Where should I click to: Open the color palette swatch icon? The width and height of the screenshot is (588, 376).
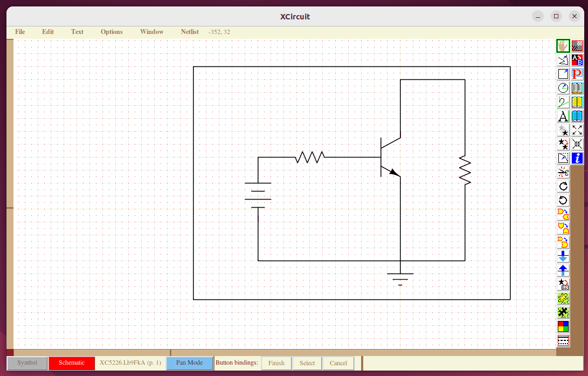(563, 325)
